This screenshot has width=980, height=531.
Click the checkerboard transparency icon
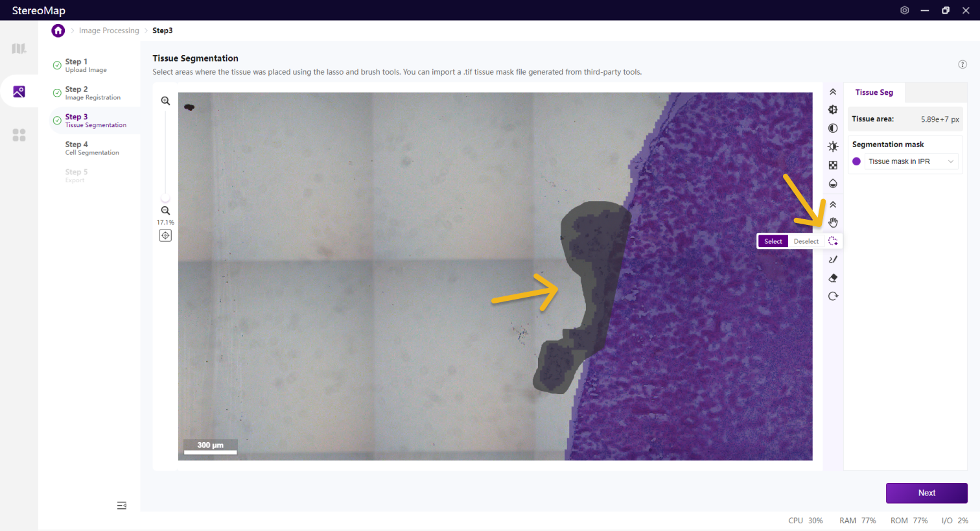click(x=833, y=165)
